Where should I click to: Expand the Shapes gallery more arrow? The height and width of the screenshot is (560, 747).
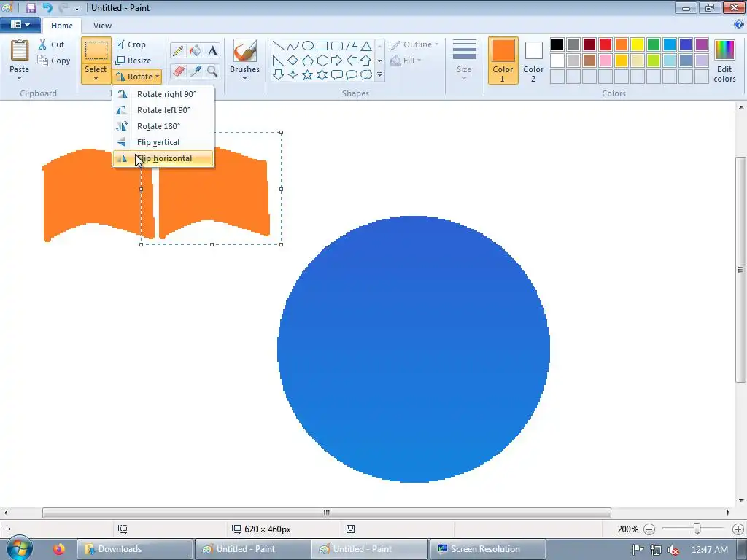tap(379, 75)
